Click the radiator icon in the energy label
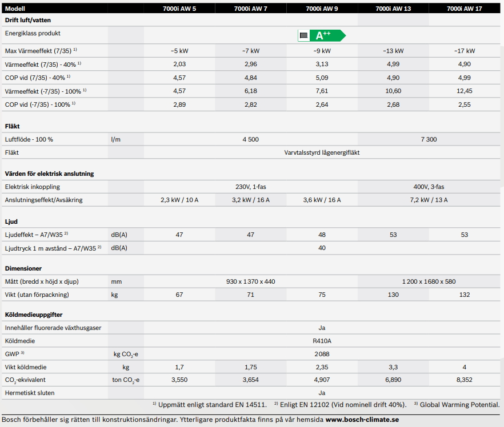Screen dimensions: 504x427 coord(304,36)
